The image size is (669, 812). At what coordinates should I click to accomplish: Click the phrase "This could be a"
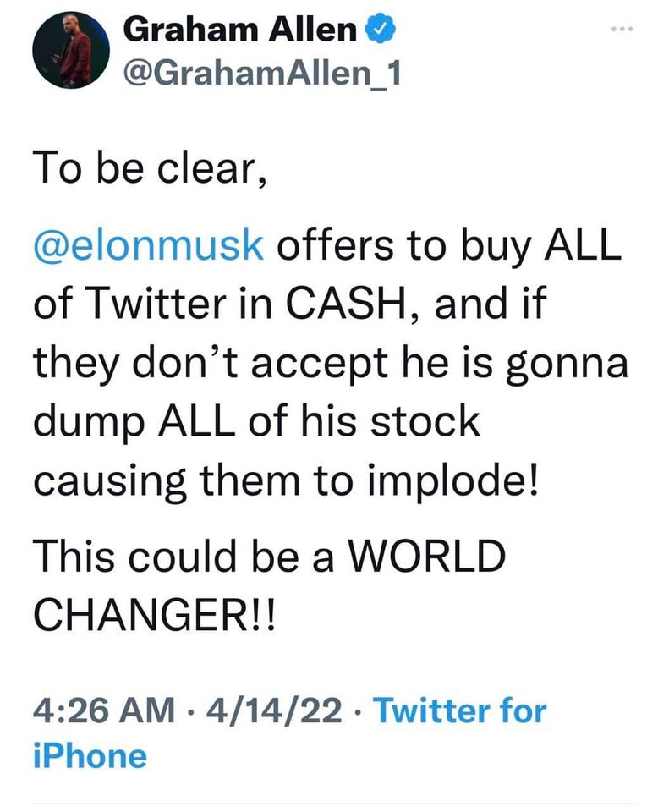pos(182,557)
